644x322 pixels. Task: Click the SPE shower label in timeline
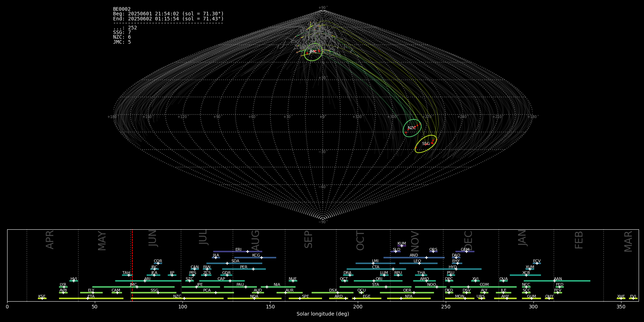tap(305, 297)
